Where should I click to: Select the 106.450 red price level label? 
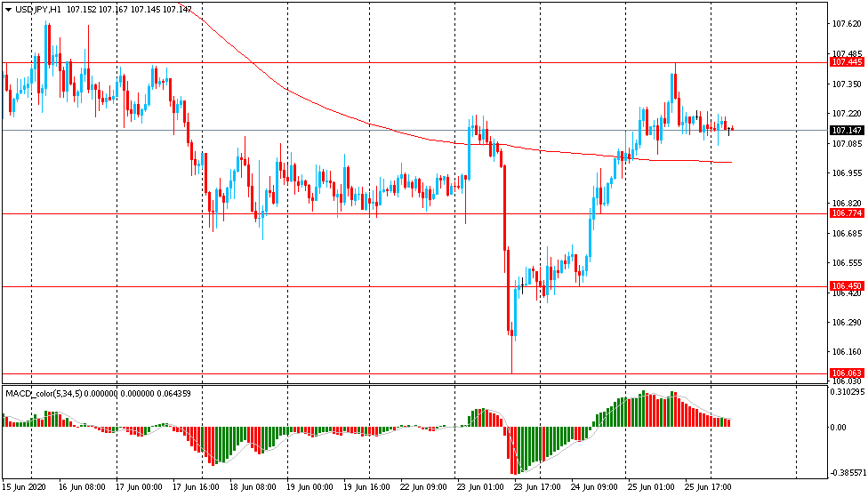coord(847,286)
